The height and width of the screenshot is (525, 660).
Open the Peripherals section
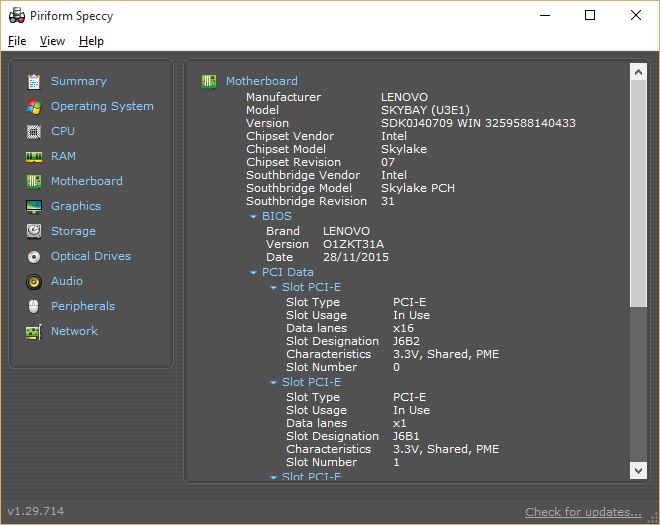point(83,306)
